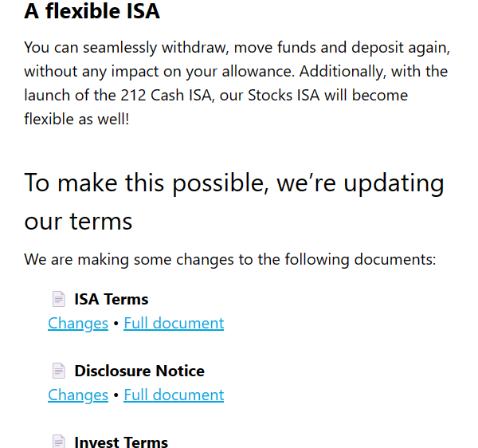Click the Invest Terms document icon
The image size is (478, 448).
[x=58, y=442]
